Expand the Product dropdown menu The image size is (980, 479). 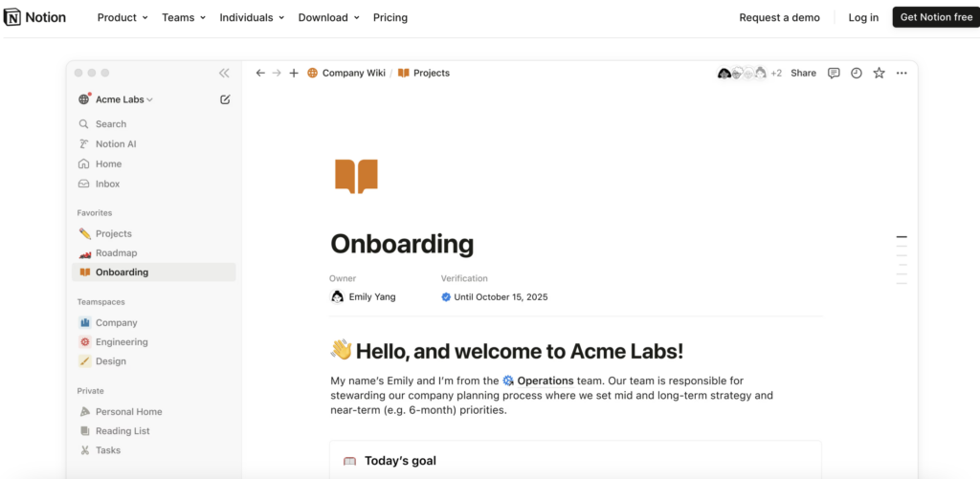coord(122,17)
